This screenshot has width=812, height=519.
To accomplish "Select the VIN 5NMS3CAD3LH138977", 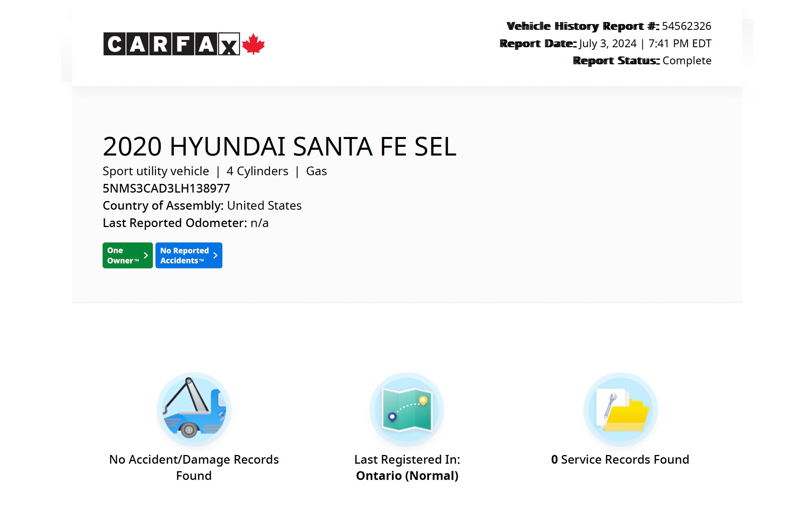I will pos(166,188).
